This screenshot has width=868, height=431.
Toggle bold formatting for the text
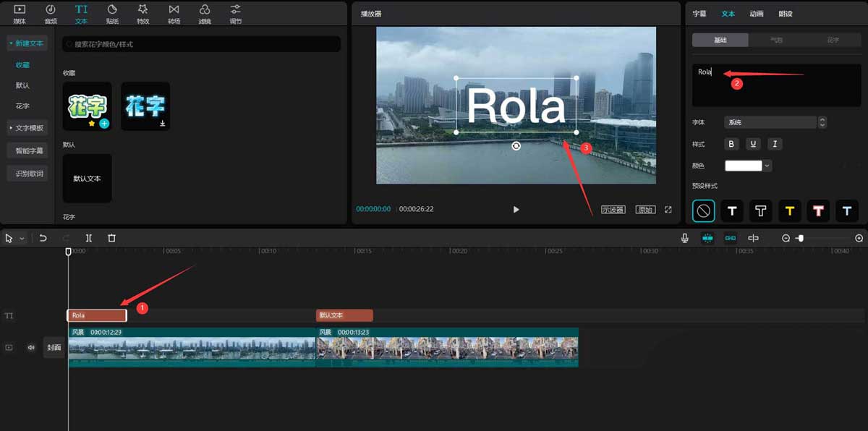tap(731, 144)
